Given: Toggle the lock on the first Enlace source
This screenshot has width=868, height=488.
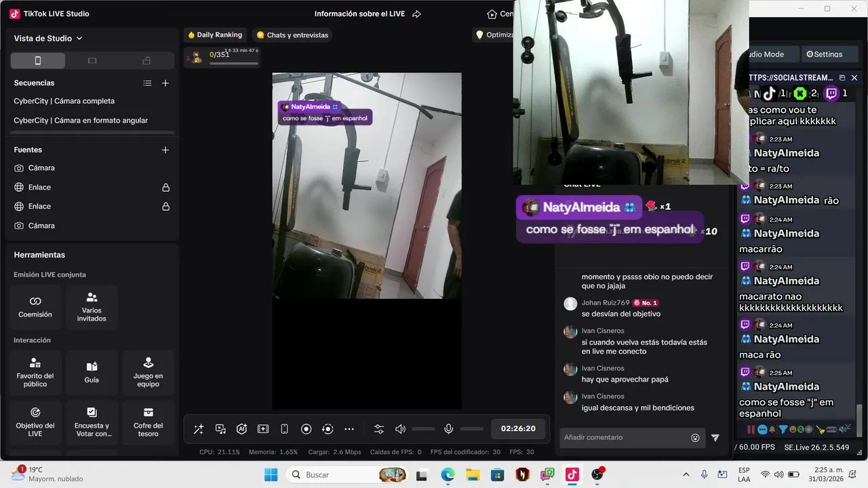Looking at the screenshot, I should pos(165,187).
